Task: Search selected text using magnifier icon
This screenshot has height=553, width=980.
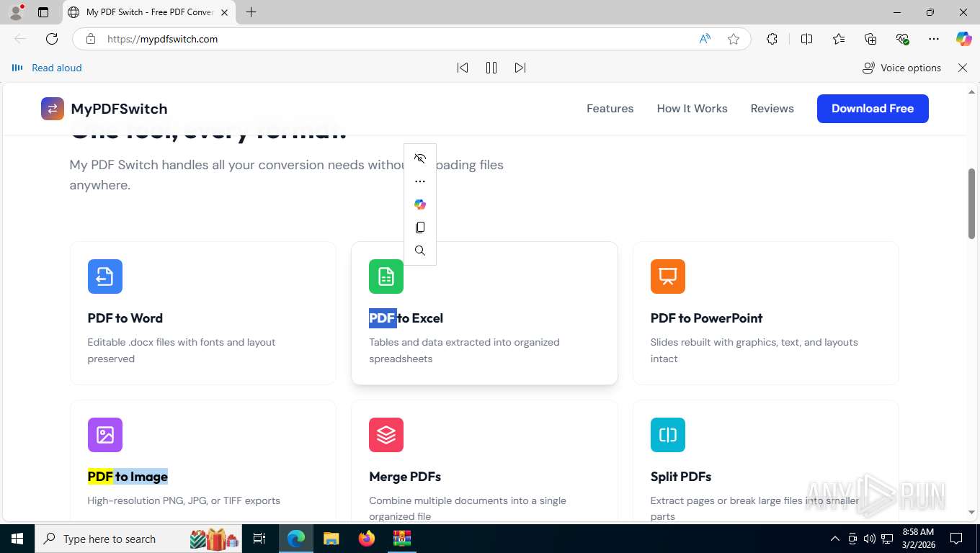Action: [x=420, y=251]
